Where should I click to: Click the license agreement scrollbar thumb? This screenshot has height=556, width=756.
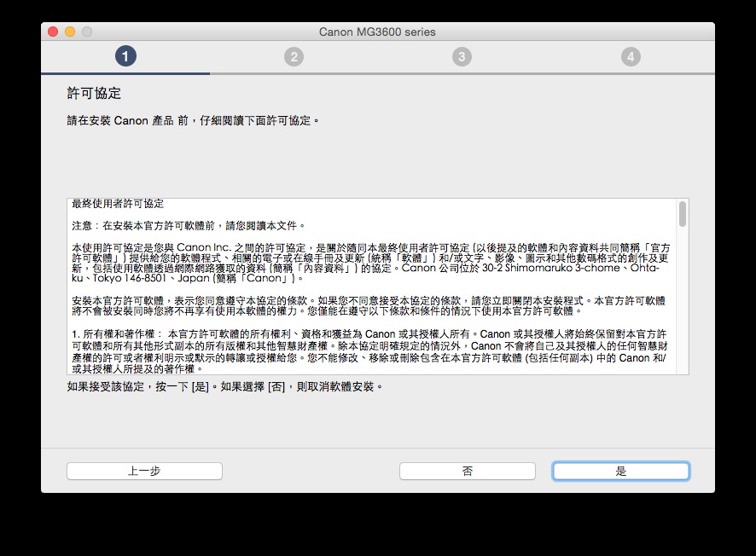(683, 214)
